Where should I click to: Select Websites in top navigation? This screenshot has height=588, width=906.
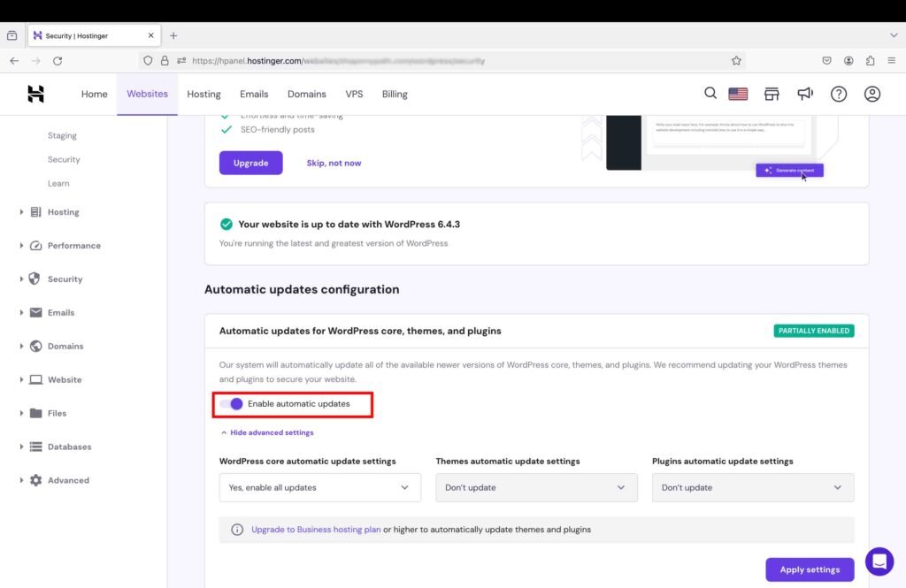pos(148,94)
